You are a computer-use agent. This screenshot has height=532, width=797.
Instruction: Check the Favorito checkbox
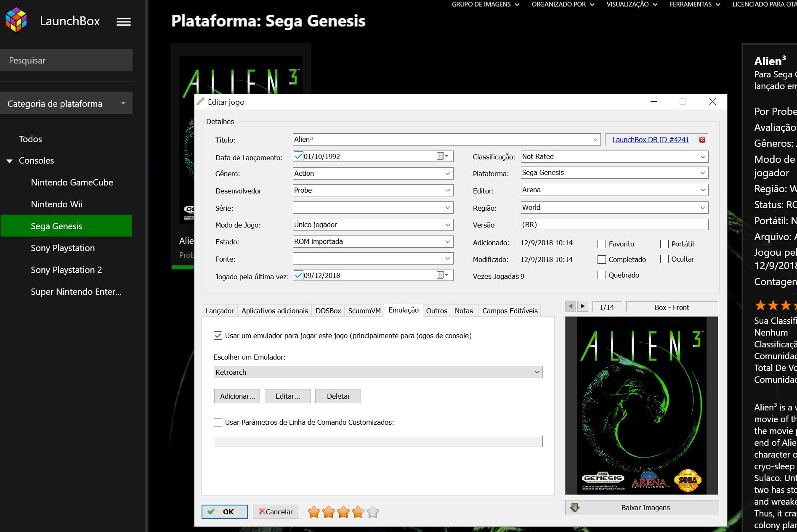pyautogui.click(x=602, y=244)
